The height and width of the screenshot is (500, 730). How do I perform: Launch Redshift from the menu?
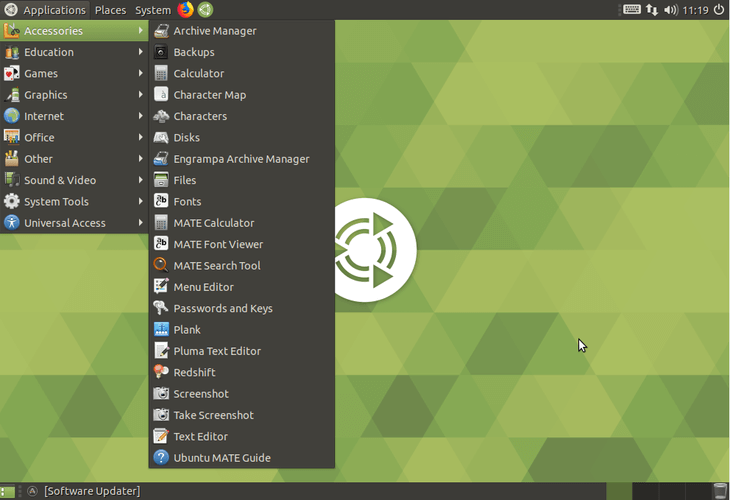242,372
